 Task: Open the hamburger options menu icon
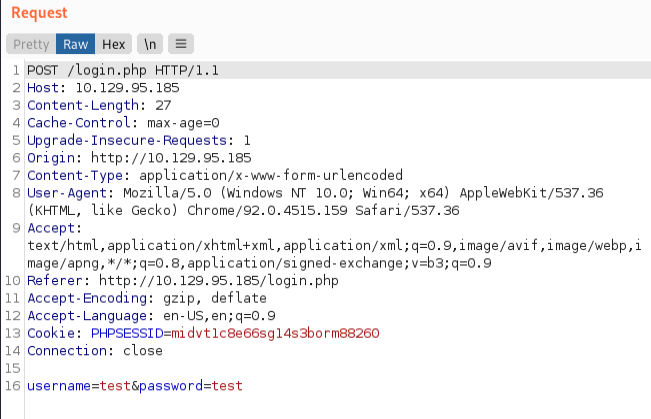tap(181, 44)
